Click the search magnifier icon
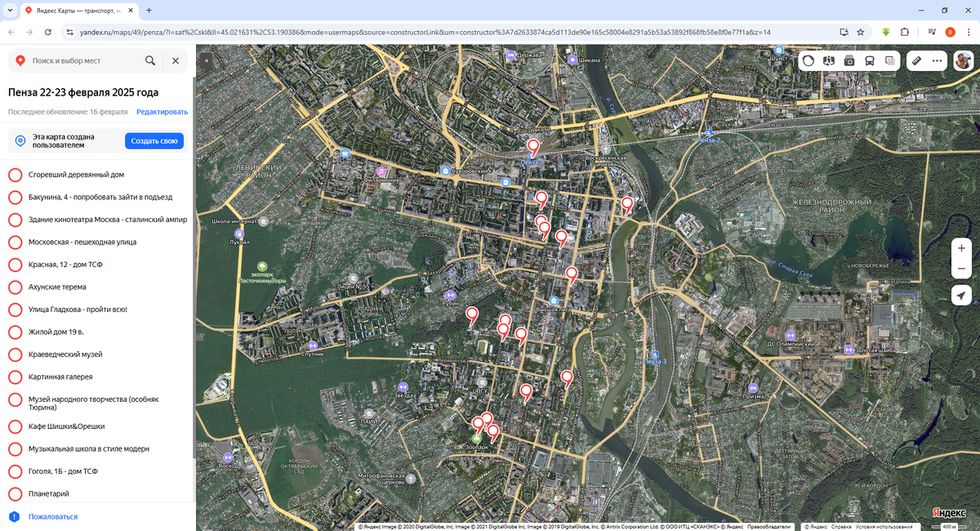Viewport: 980px width, 531px height. [150, 60]
